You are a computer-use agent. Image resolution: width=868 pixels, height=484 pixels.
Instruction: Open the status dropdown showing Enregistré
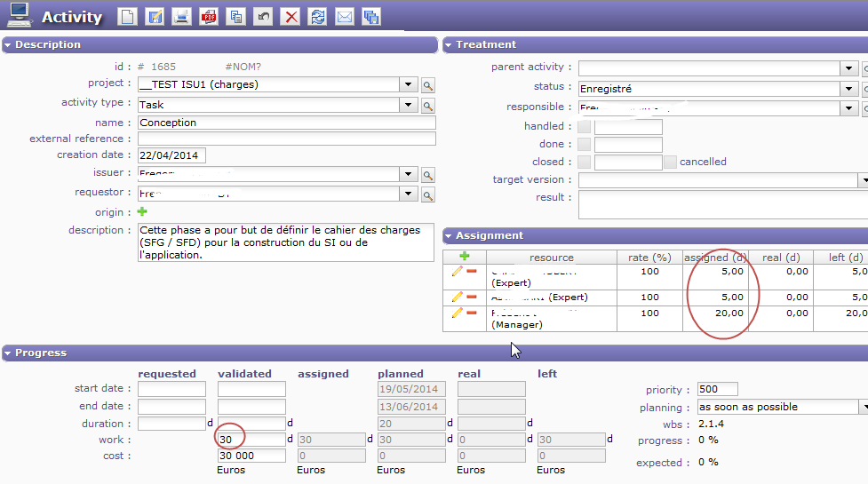(848, 89)
